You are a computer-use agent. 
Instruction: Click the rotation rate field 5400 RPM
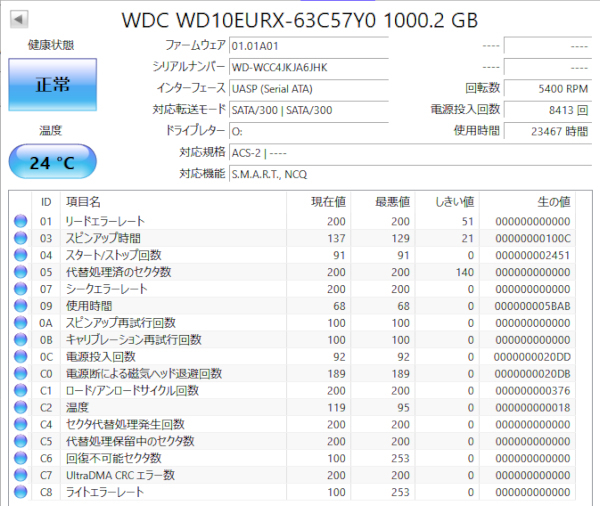(548, 89)
